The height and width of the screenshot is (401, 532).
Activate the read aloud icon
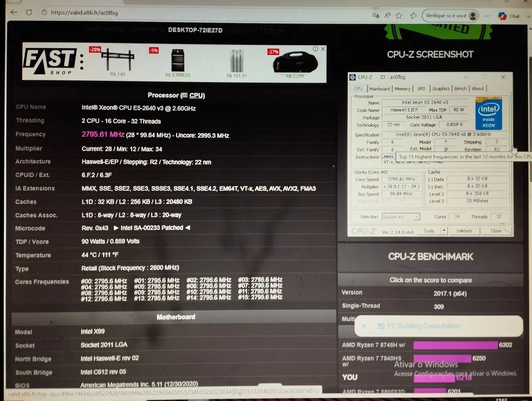[x=387, y=15]
